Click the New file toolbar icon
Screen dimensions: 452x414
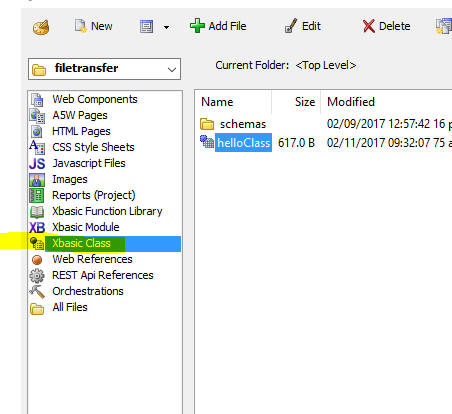[x=80, y=26]
